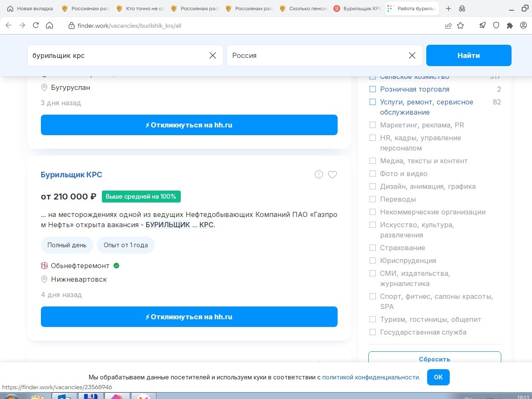The width and height of the screenshot is (532, 399).
Task: Check the Государственная служба checkbox
Action: point(373,332)
